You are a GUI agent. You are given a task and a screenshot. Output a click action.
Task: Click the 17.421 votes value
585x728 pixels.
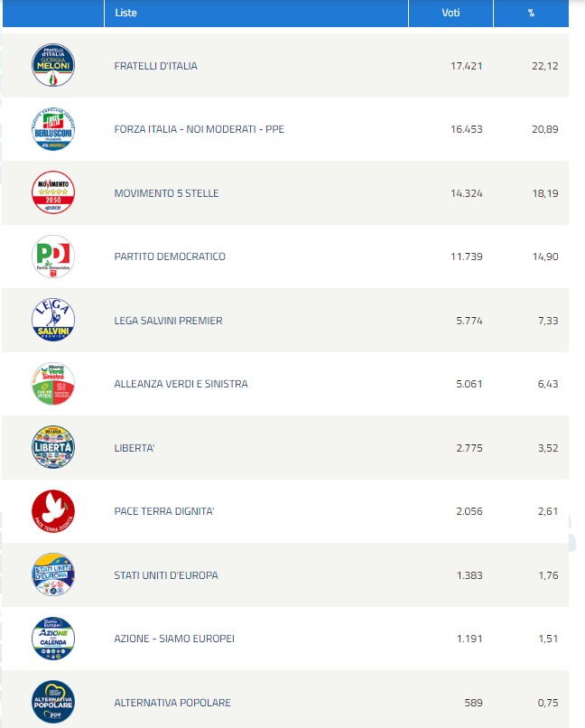tap(466, 66)
